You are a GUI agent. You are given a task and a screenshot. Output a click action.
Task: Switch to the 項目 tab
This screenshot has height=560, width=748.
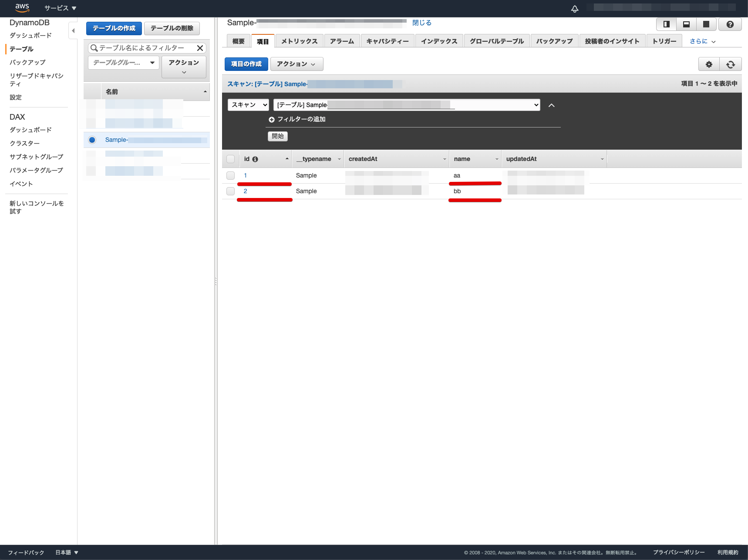tap(263, 41)
